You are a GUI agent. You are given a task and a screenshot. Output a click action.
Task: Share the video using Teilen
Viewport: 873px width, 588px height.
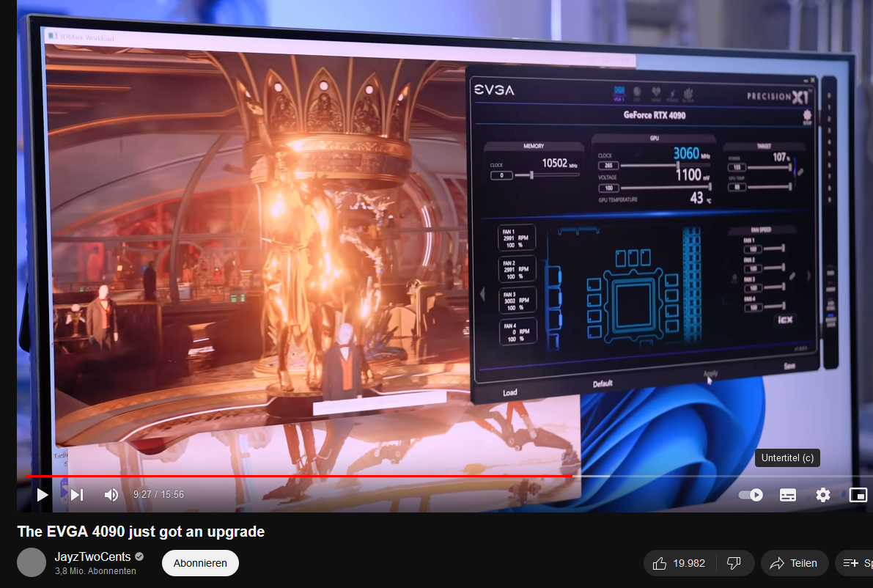tap(795, 563)
